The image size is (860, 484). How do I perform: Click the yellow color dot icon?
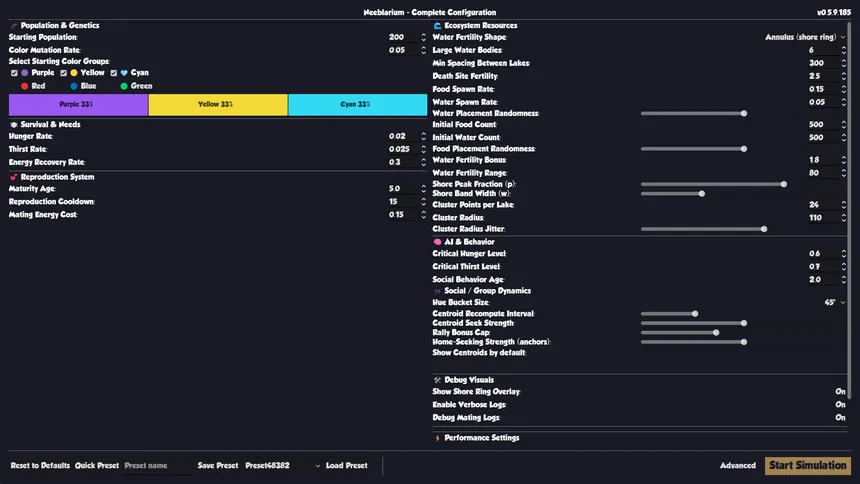pos(74,73)
